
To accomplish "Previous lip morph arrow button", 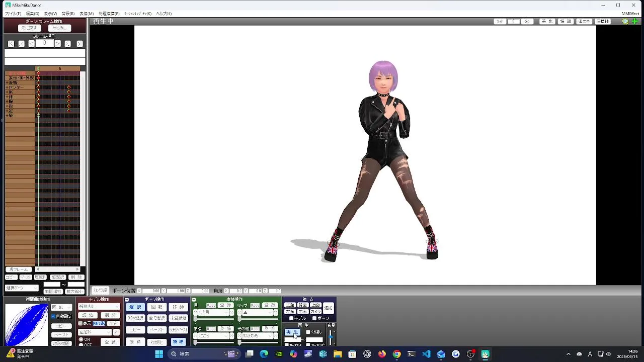I will [x=239, y=312].
